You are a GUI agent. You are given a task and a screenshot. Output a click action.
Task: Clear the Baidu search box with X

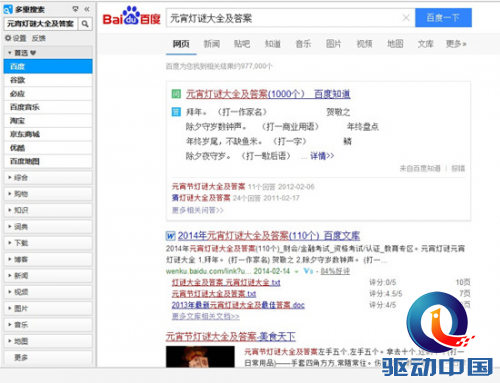[406, 18]
